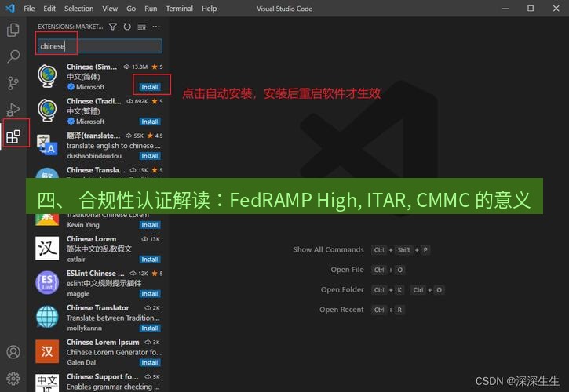
Task: Select the Chinese Lorem Ipsum extension title
Action: pyautogui.click(x=103, y=343)
